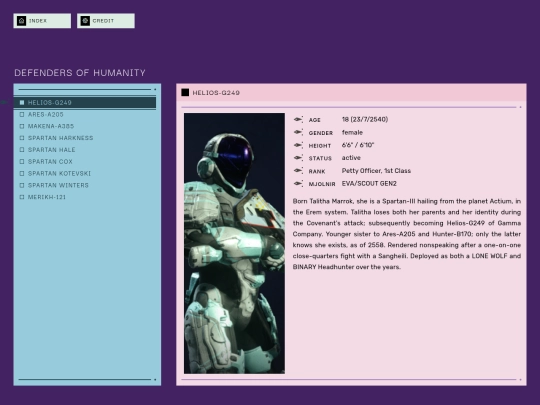Viewport: 540px width, 405px height.
Task: Click the rank Petty Officer, 1st Class
Action: pyautogui.click(x=376, y=170)
